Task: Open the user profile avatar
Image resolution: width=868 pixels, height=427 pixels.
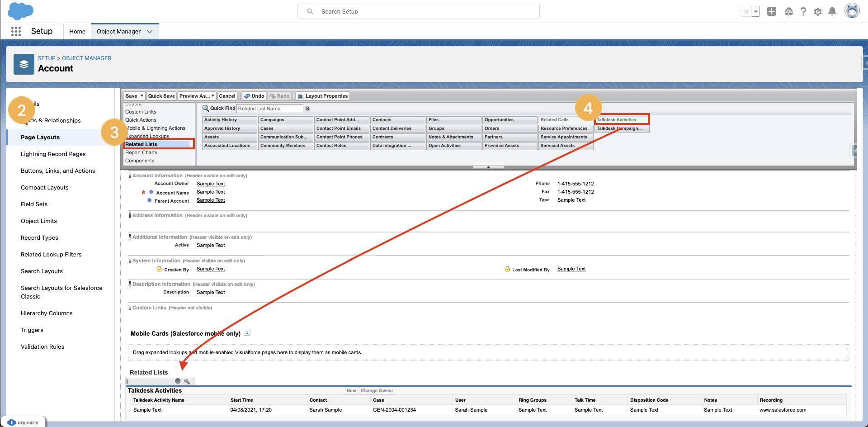Action: pyautogui.click(x=852, y=11)
